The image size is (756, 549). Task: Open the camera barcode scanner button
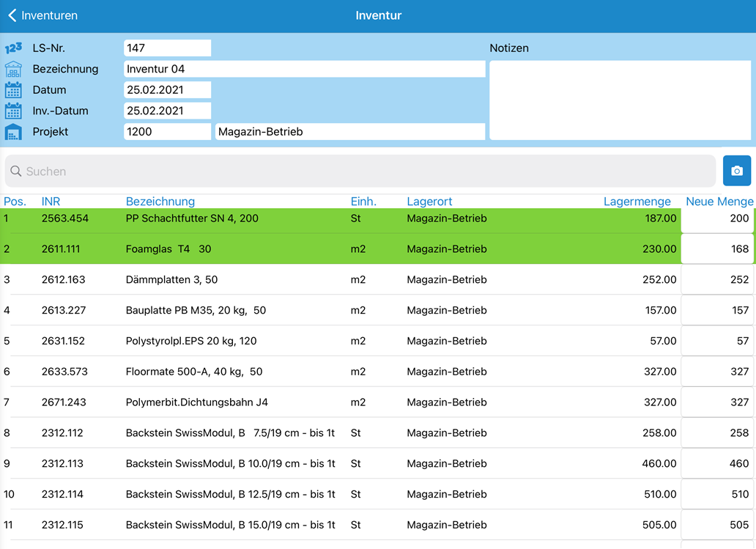pyautogui.click(x=737, y=171)
